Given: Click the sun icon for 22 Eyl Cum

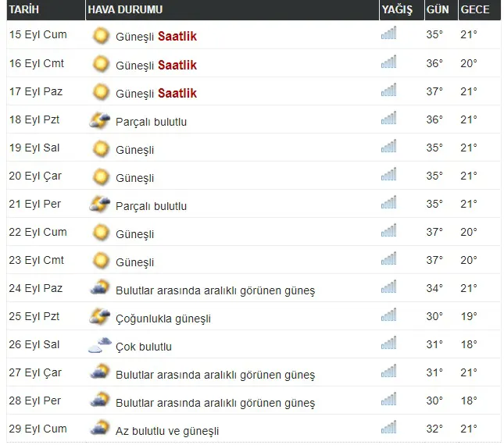Looking at the screenshot, I should click(x=100, y=233).
